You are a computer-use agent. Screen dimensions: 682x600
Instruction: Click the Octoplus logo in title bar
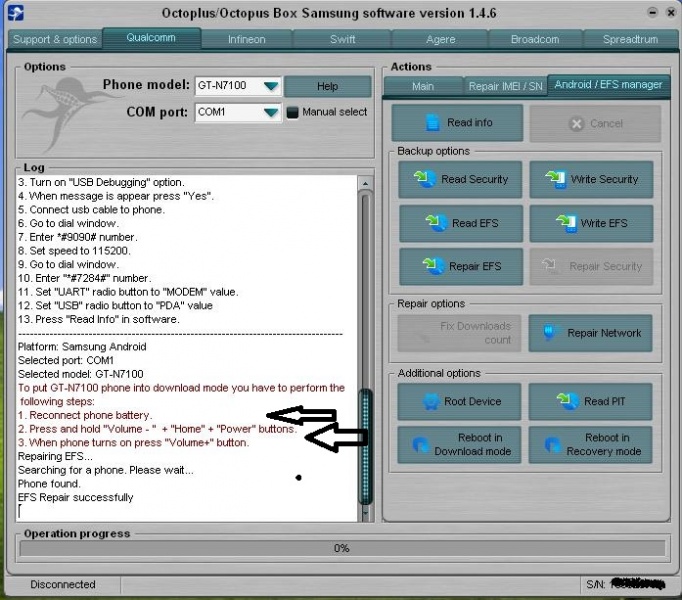coord(16,13)
